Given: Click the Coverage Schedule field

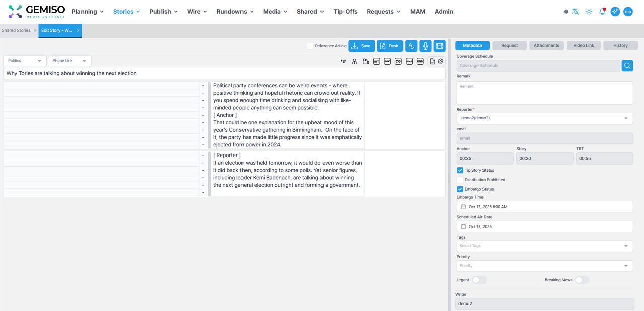Looking at the screenshot, I should (538, 65).
